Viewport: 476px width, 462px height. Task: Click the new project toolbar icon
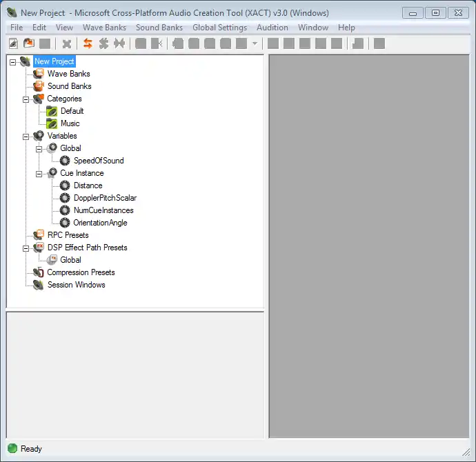click(x=13, y=43)
